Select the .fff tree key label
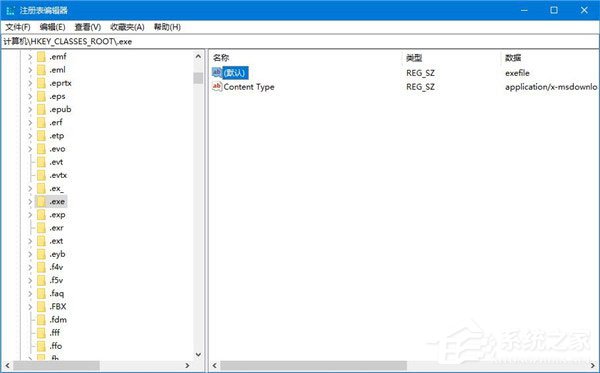This screenshot has height=373, width=600. [x=55, y=333]
